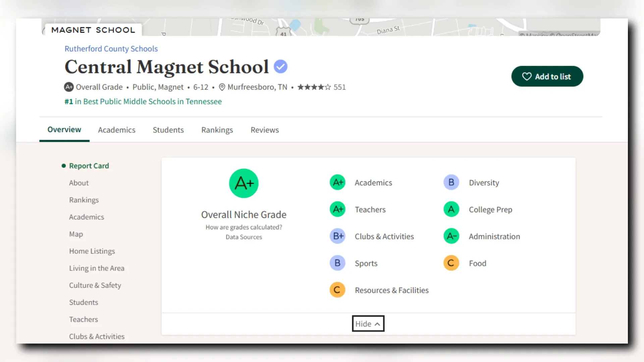This screenshot has width=644, height=362.
Task: Click the Teachers grade label
Action: tap(370, 209)
